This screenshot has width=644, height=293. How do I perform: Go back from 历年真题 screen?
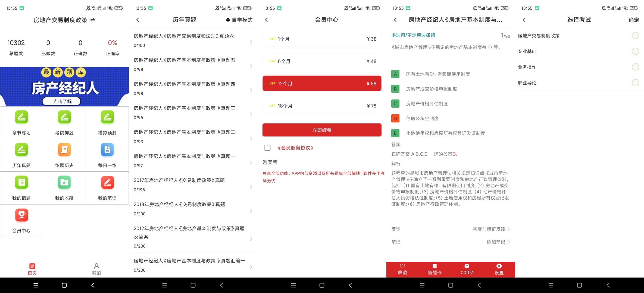(x=137, y=20)
